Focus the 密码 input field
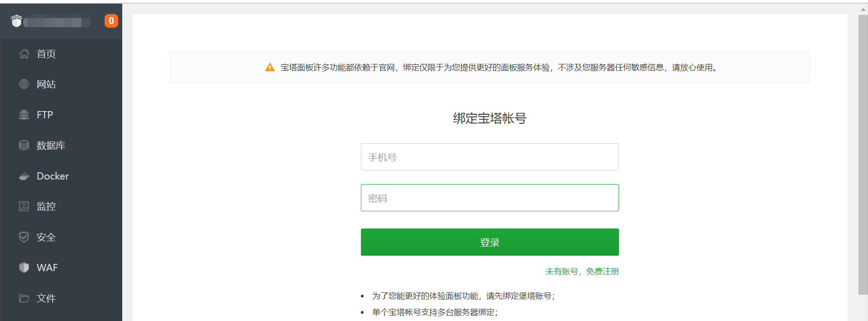 [x=489, y=198]
